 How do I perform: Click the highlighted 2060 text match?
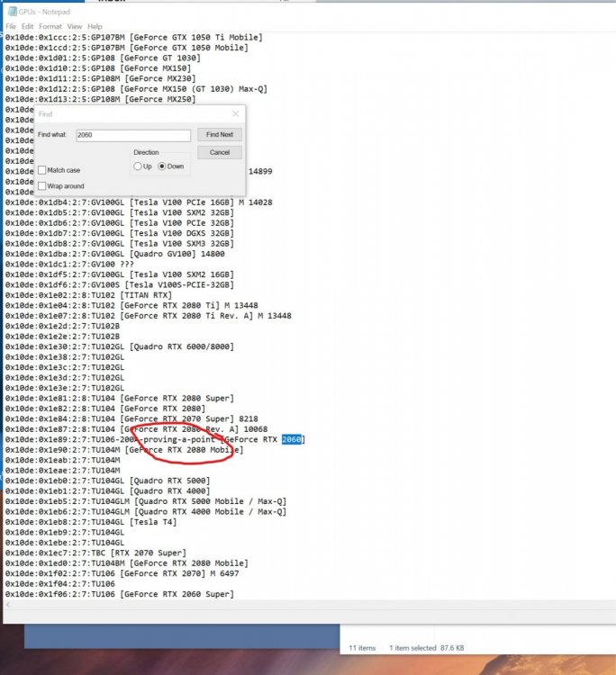click(293, 439)
